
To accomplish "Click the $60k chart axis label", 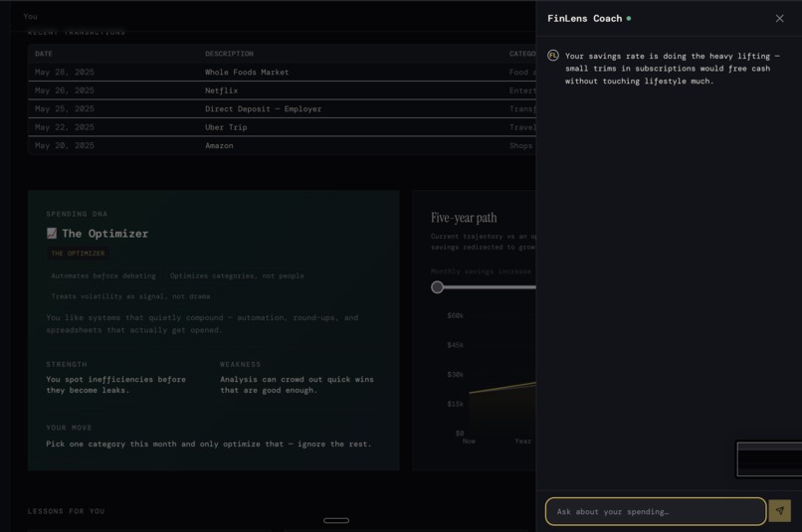I will 455,316.
